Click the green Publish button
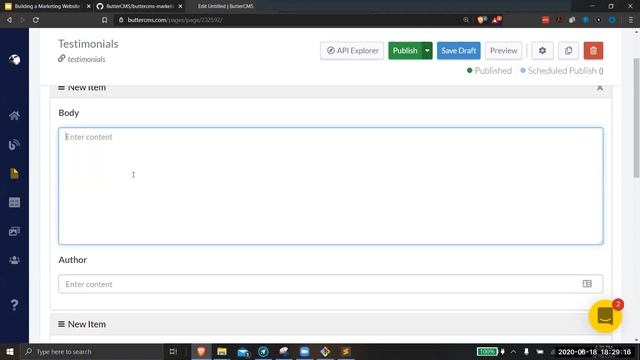The image size is (640, 360). click(405, 51)
